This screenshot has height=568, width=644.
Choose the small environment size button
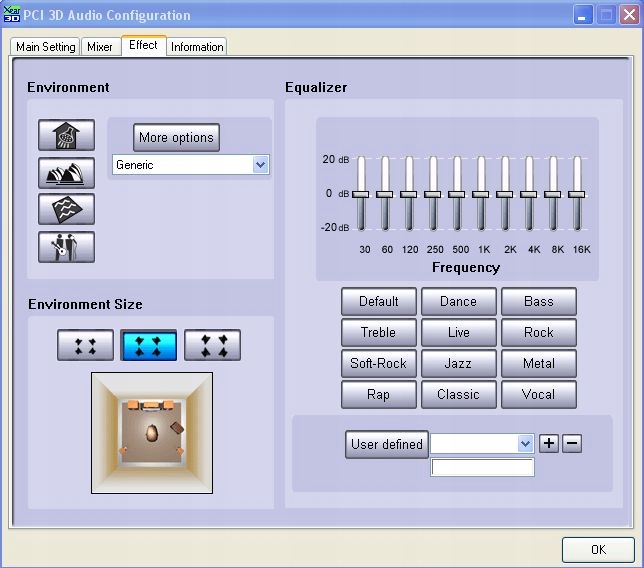click(85, 345)
